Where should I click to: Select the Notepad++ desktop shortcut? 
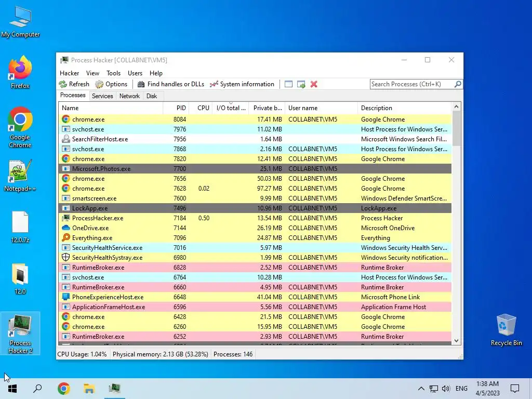click(x=20, y=176)
